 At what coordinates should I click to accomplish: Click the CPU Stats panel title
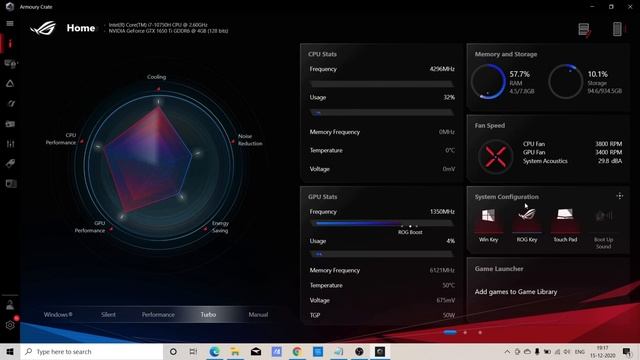pos(322,54)
